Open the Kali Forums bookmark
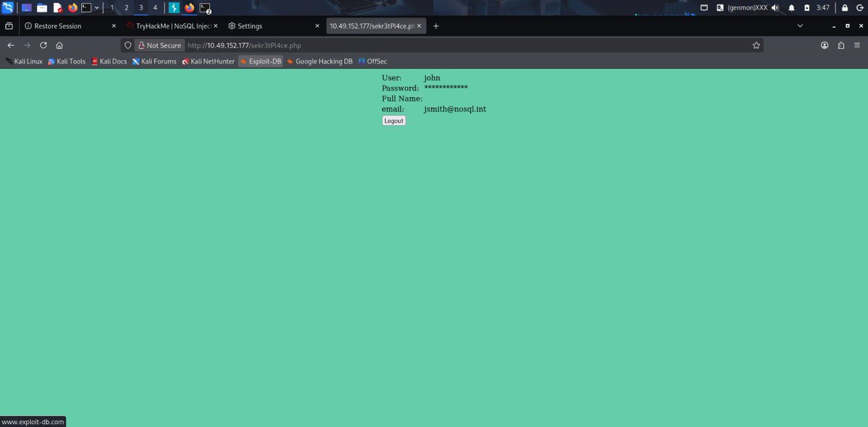Screen dimensions: 868x427 click(154, 62)
